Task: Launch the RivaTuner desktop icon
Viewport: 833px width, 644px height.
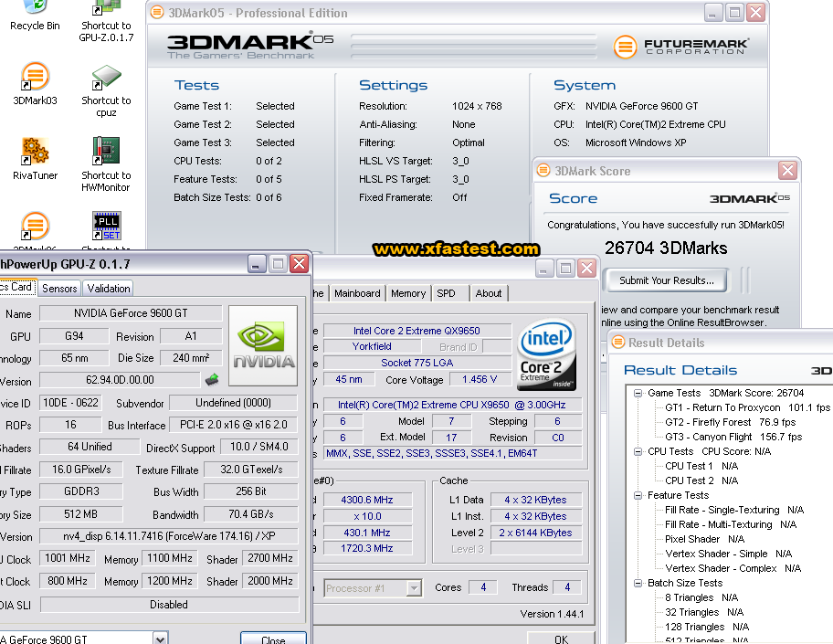Action: (35, 159)
